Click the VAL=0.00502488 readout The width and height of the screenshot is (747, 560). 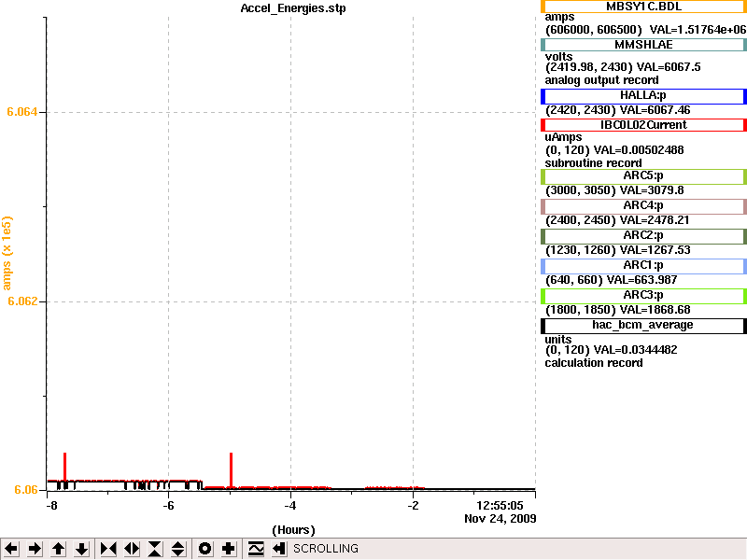[x=639, y=150]
